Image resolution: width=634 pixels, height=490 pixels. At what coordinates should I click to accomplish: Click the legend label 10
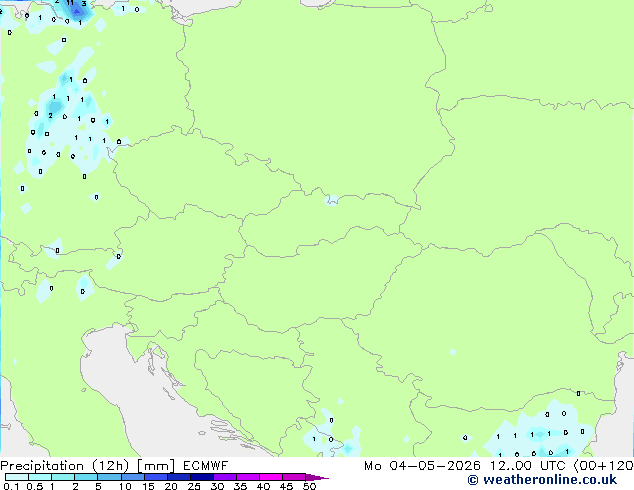click(125, 486)
